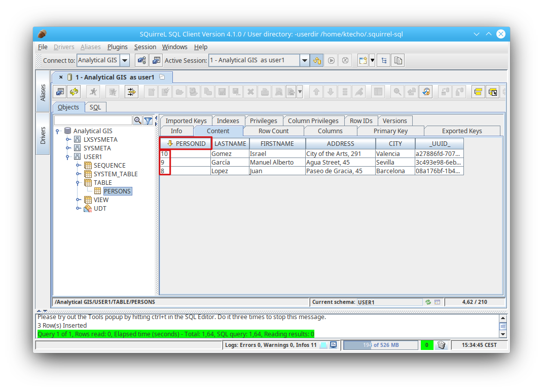This screenshot has width=543, height=392.
Task: Click the colored checkmark icon in session toolbar
Action: coord(426,92)
